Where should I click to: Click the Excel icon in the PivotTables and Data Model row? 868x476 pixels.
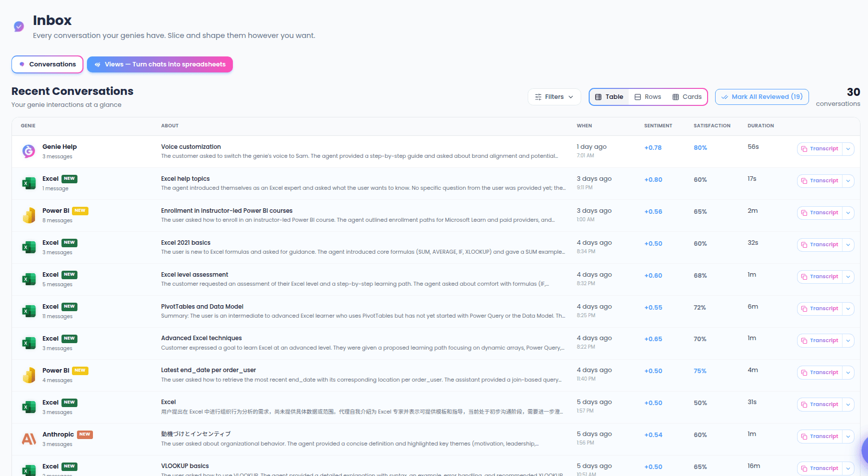[x=29, y=311]
